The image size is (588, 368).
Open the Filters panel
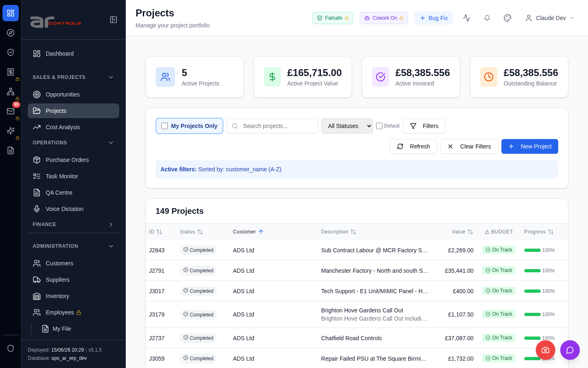[x=424, y=126]
